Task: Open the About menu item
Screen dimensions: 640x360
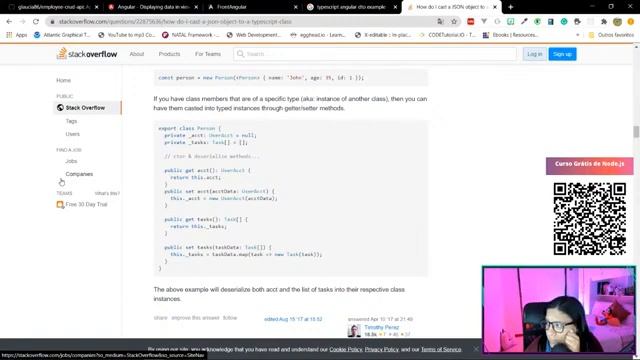Action: (x=137, y=54)
